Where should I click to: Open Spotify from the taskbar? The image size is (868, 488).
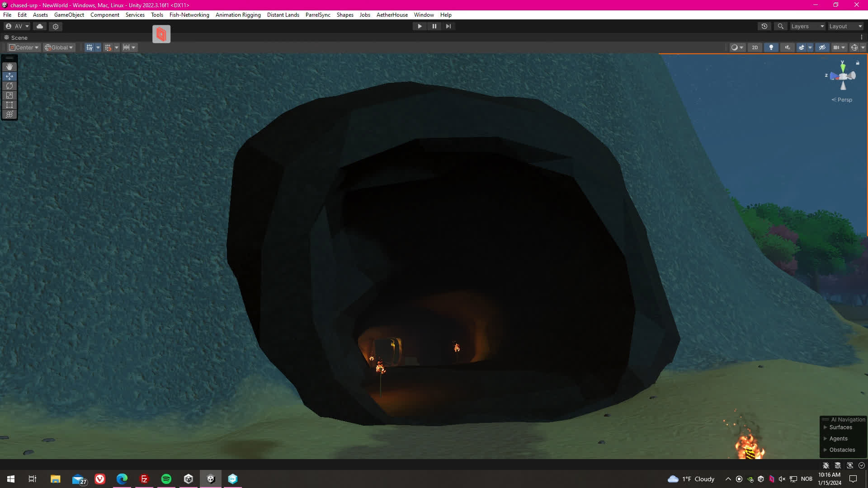166,479
